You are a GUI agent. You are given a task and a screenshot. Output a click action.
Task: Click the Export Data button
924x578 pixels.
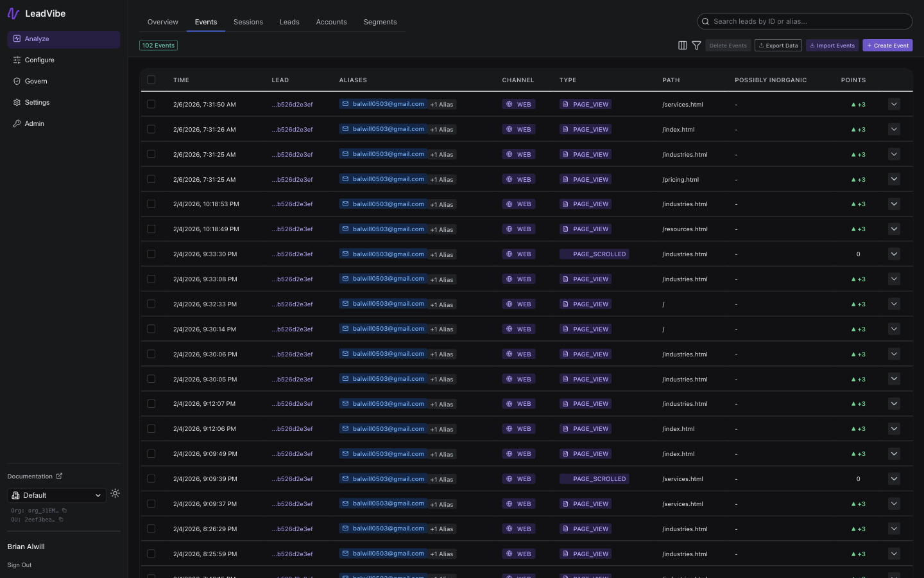(778, 45)
